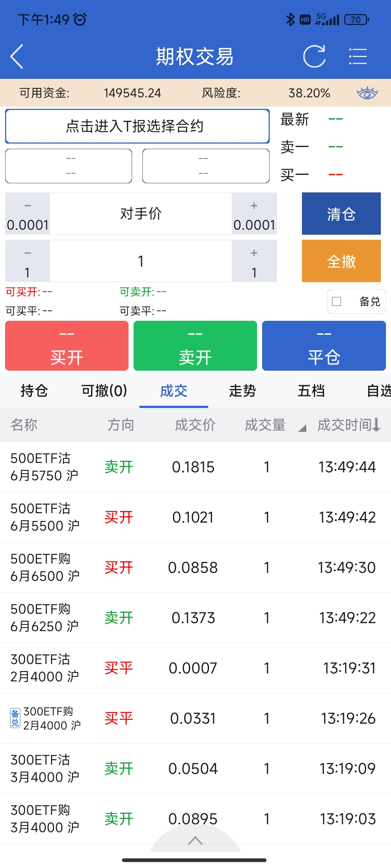Tap the 清仓 button

pos(341,214)
